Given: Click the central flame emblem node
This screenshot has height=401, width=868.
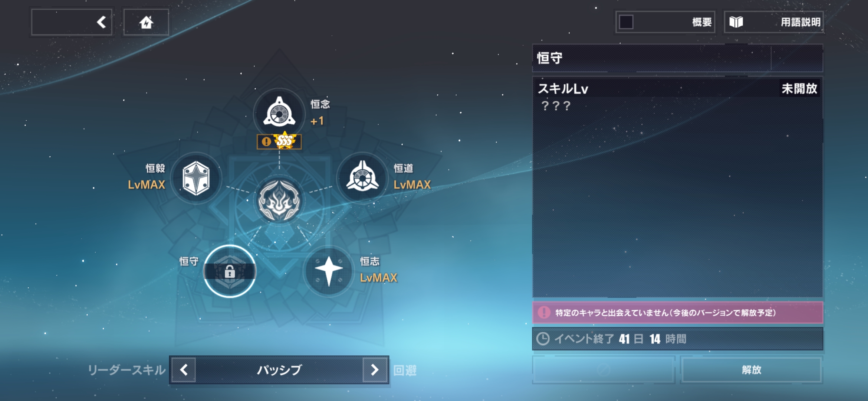Looking at the screenshot, I should (279, 201).
